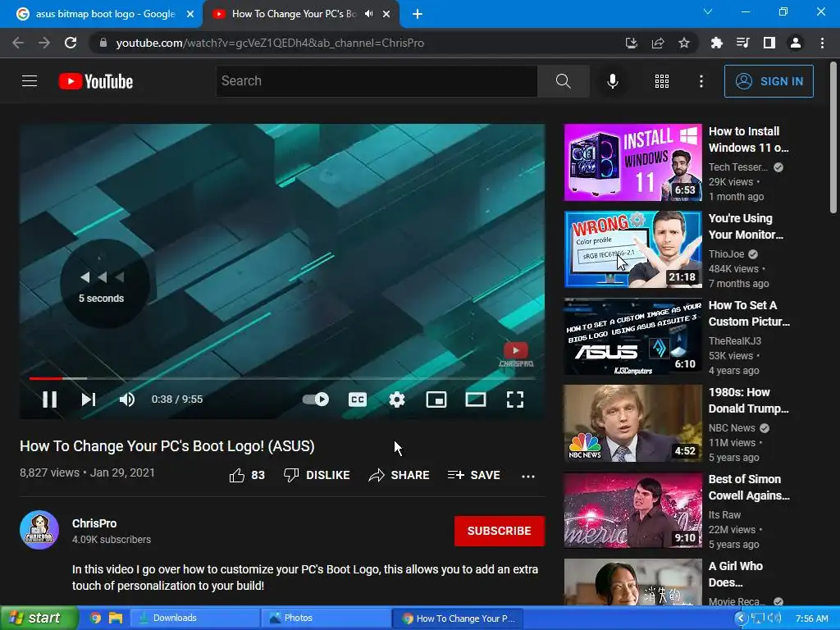Start voice search with the microphone icon

(x=612, y=81)
